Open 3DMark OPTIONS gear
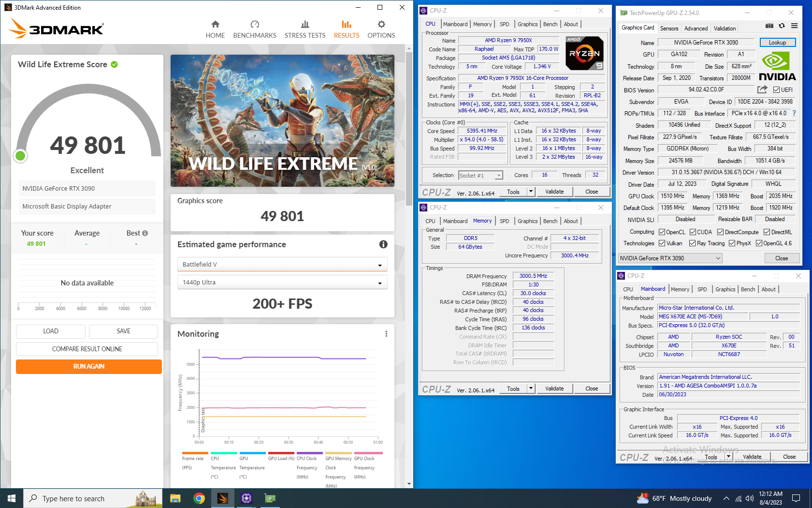Viewport: 812px width, 508px height. tap(381, 30)
